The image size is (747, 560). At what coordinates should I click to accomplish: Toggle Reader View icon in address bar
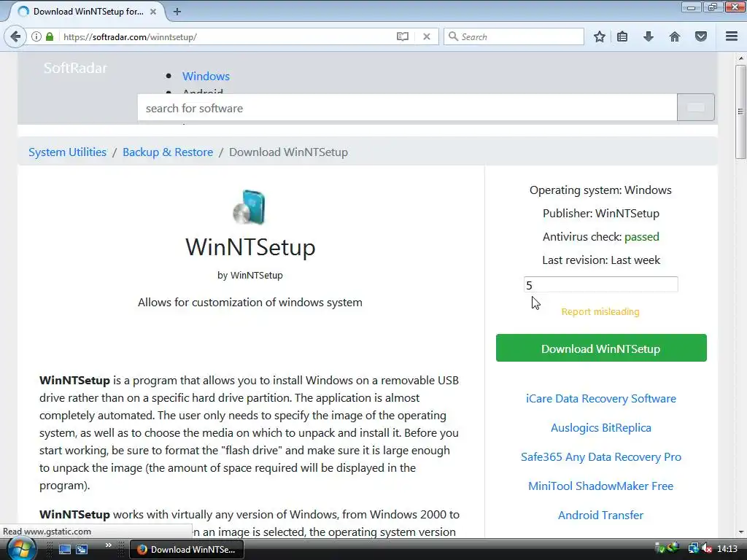pos(403,36)
